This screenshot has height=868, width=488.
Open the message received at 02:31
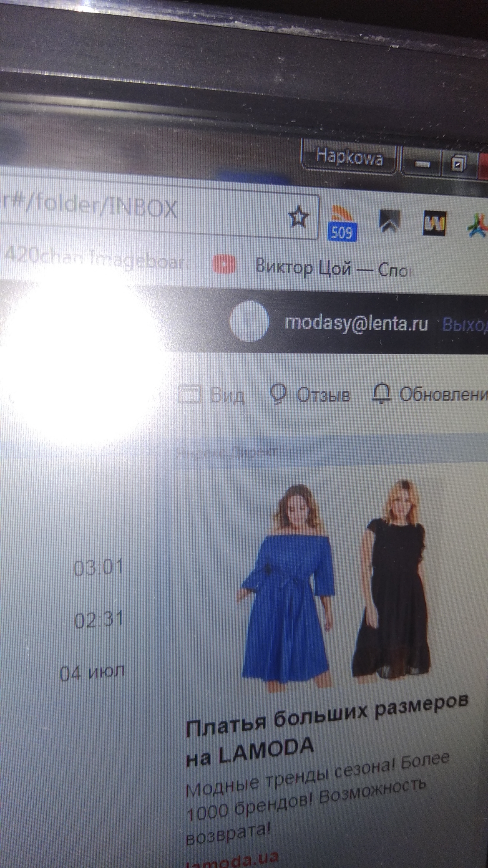point(99,620)
